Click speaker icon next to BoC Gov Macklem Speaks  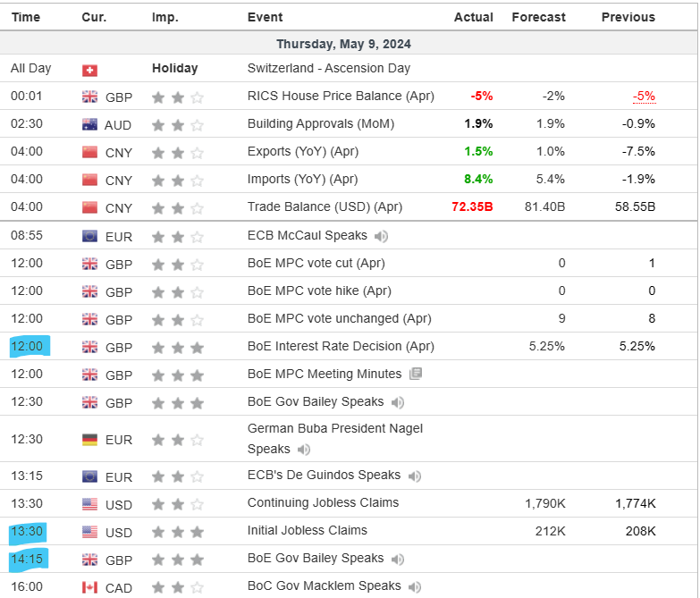point(415,586)
